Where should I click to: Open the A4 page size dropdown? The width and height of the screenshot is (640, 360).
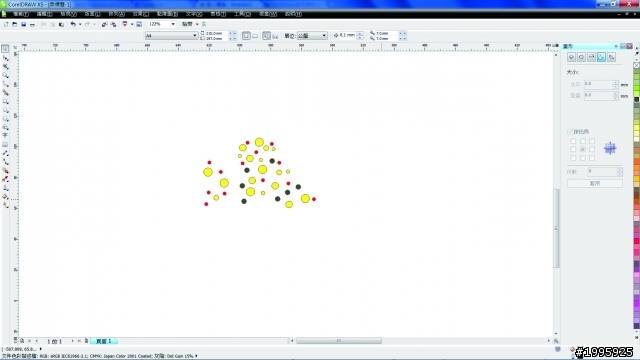(x=194, y=36)
